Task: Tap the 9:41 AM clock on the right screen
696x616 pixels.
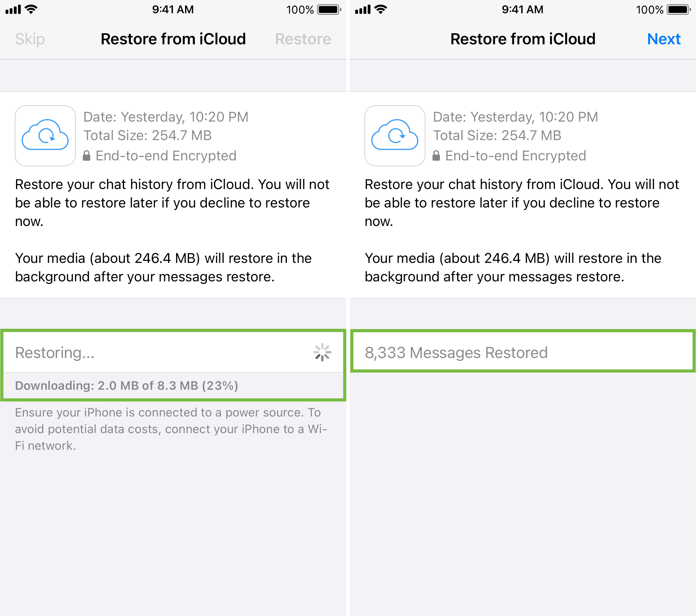Action: (523, 10)
